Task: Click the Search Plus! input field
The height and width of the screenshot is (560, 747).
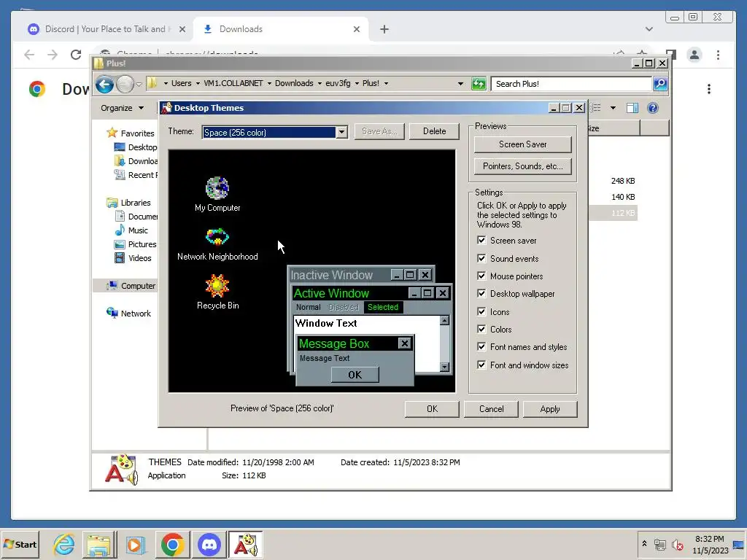Action: pyautogui.click(x=571, y=84)
